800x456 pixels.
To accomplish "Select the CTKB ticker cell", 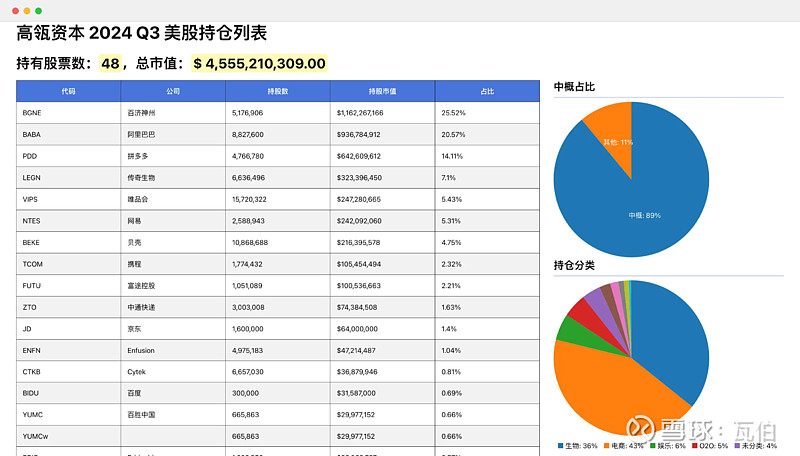I will [x=68, y=372].
